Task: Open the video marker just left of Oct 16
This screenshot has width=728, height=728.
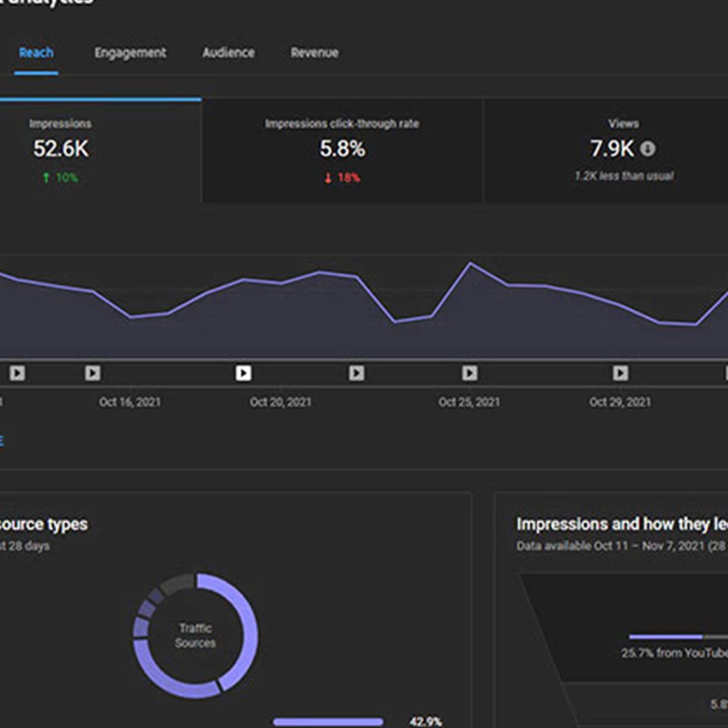Action: coord(93,373)
